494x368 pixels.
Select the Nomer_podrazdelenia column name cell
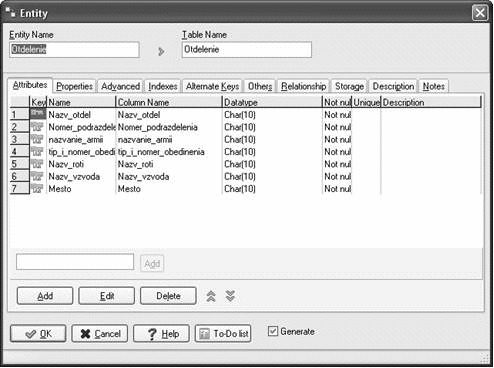169,127
